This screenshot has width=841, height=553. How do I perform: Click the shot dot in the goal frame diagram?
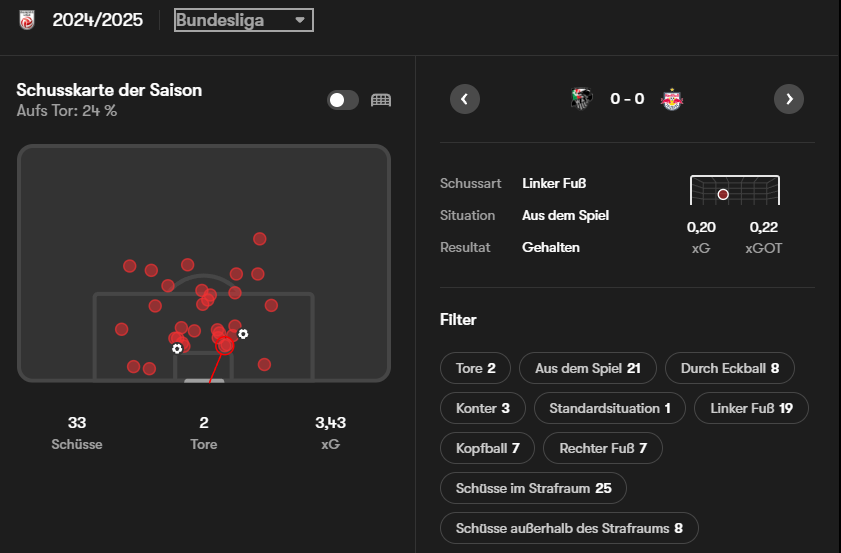(723, 194)
